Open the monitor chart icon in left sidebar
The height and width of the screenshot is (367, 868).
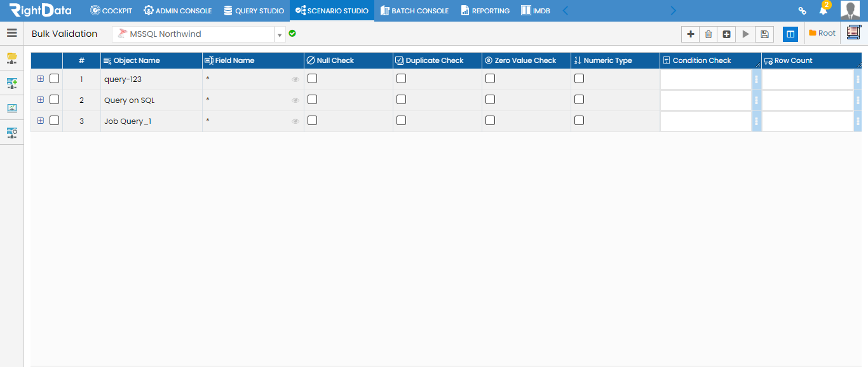coord(11,108)
